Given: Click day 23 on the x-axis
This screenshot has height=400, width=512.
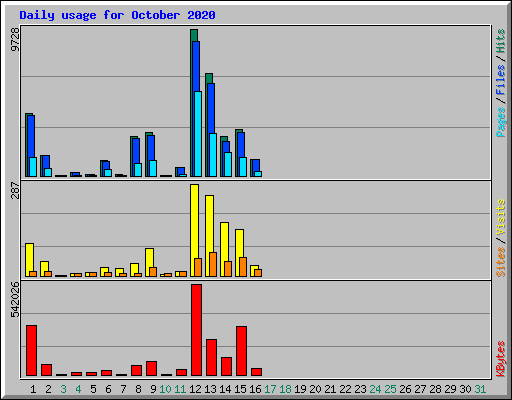Looking at the screenshot, I should click(x=360, y=389).
